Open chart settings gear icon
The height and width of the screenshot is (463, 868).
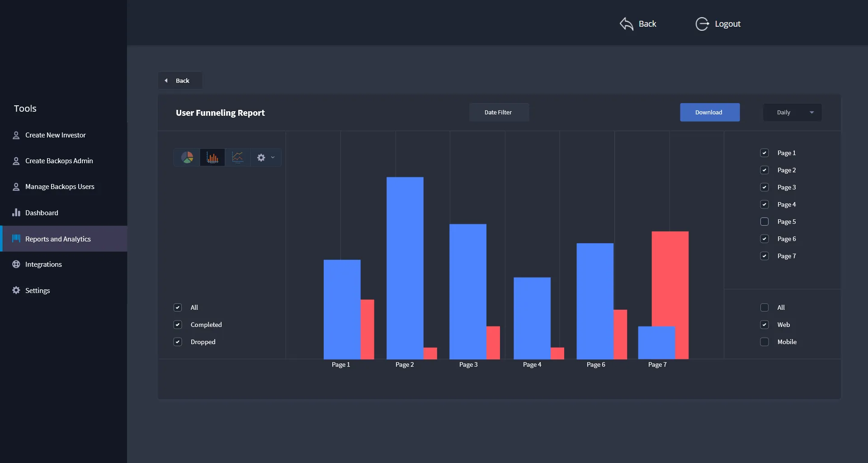[261, 157]
